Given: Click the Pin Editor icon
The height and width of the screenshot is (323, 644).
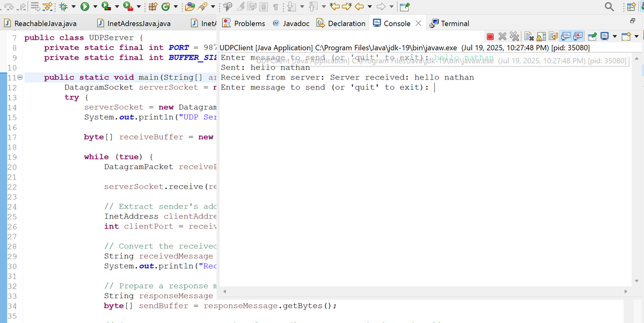Looking at the screenshot, I should [405, 6].
